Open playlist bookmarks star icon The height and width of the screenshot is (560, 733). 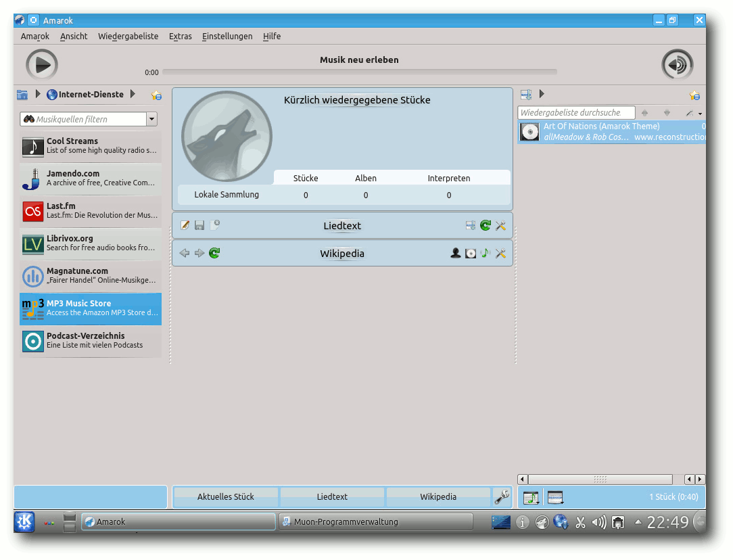(x=694, y=95)
